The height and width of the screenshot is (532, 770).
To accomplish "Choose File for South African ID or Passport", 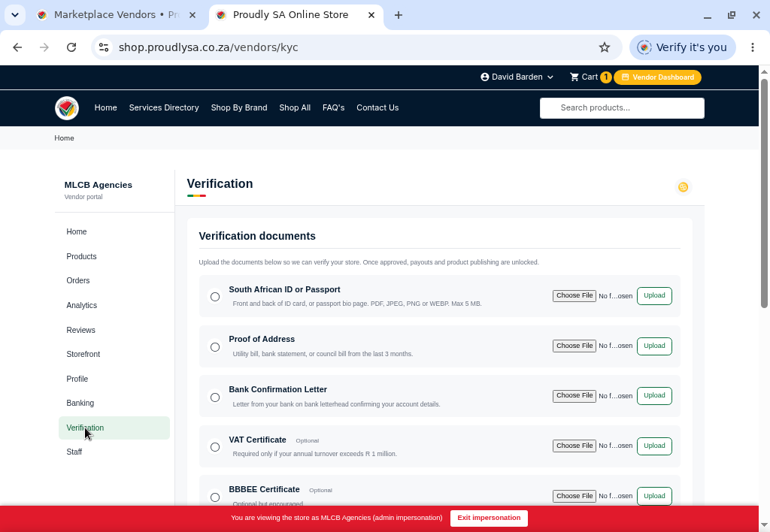I will 574,296.
